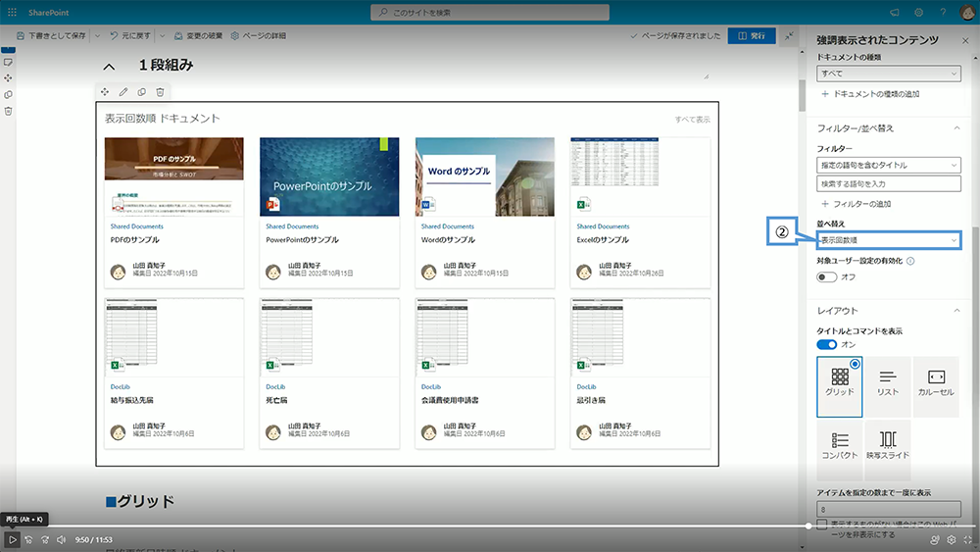980x552 pixels.
Task: Duplicate the web part
Action: point(142,92)
